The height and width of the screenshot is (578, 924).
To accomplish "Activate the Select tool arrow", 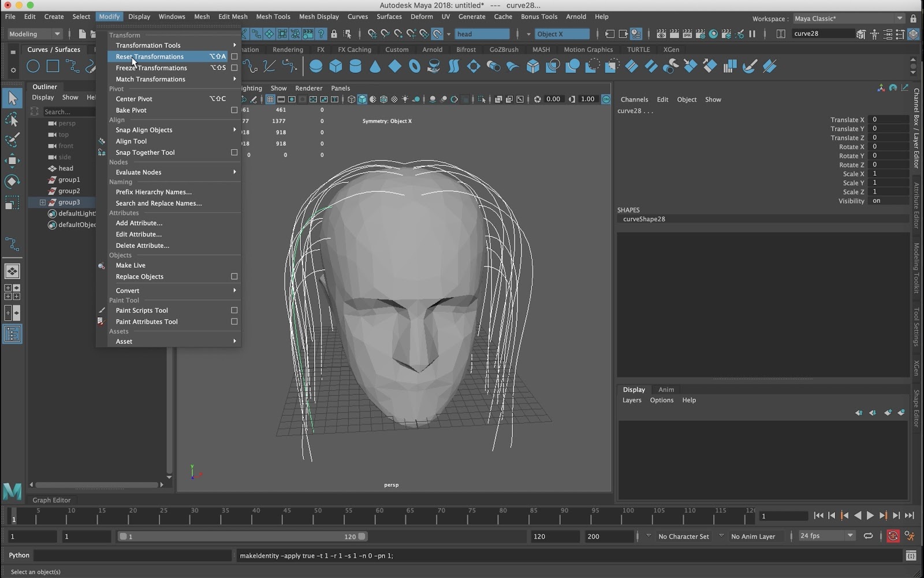I will tap(12, 98).
